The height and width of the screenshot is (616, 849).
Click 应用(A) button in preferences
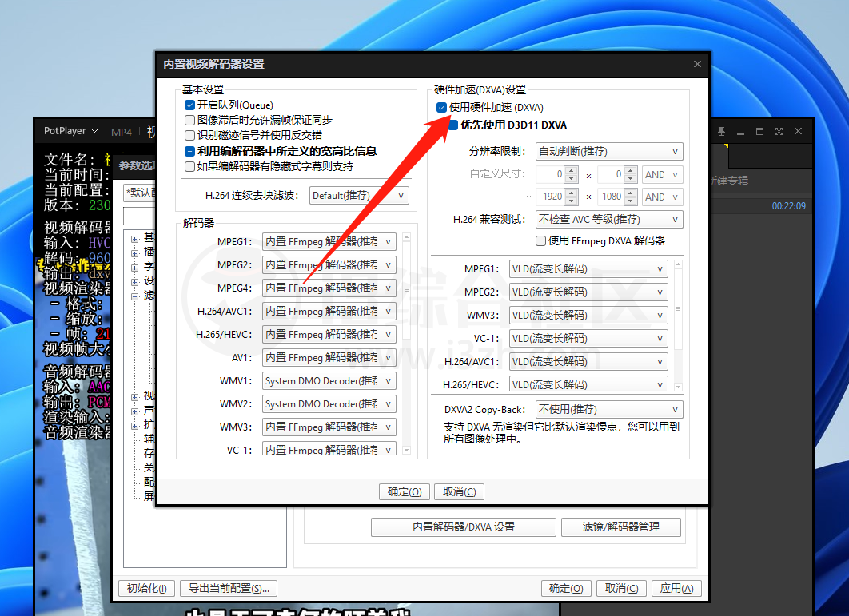pyautogui.click(x=677, y=588)
